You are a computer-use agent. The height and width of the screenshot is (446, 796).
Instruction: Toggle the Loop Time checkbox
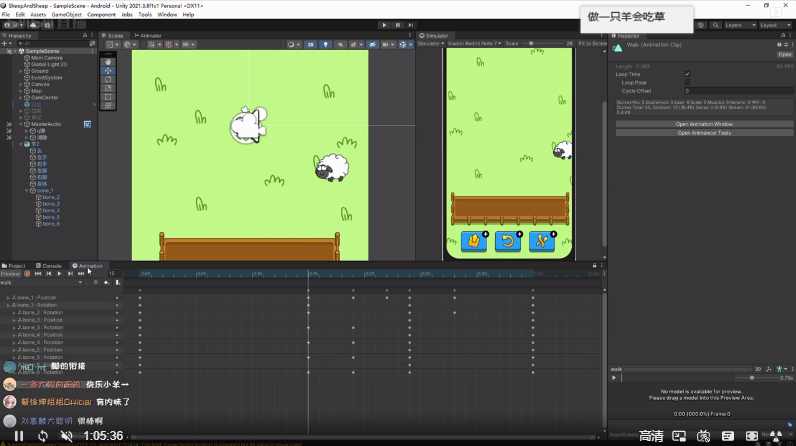click(687, 74)
